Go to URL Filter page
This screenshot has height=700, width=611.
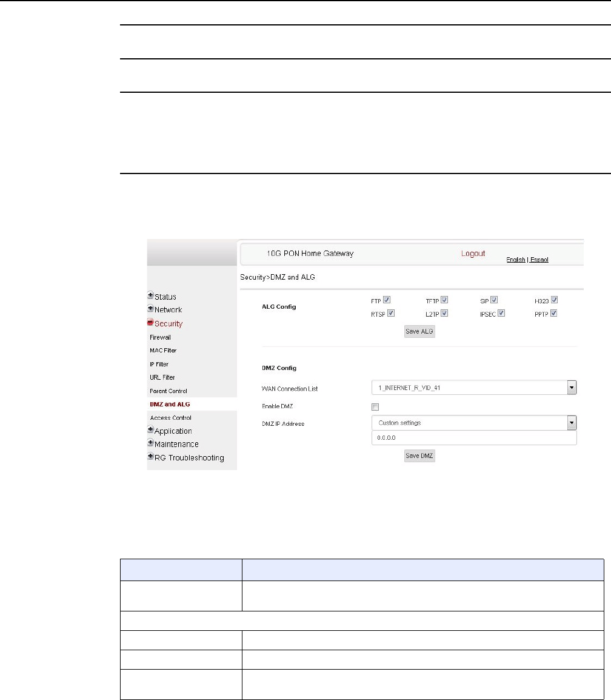[x=162, y=378]
